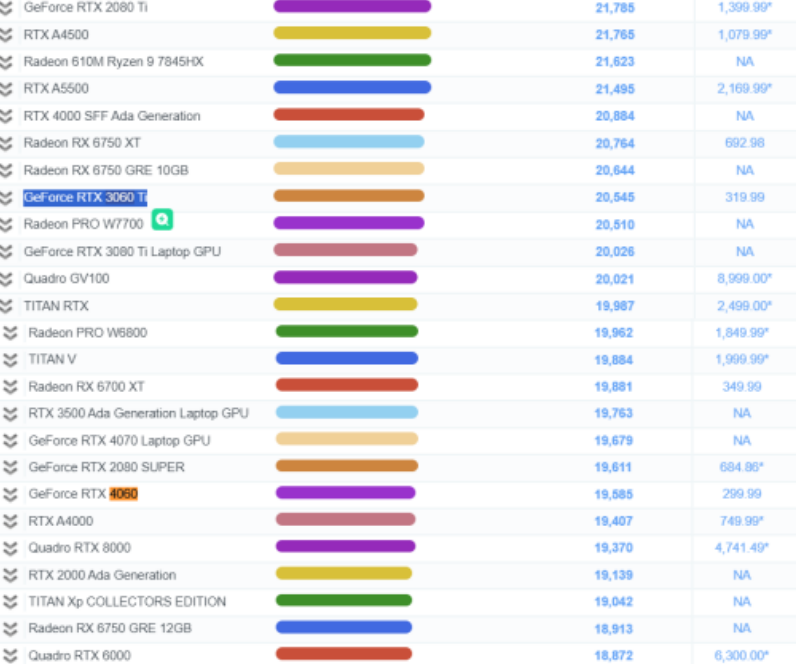Expand the RTX A4500 row details

(6, 35)
